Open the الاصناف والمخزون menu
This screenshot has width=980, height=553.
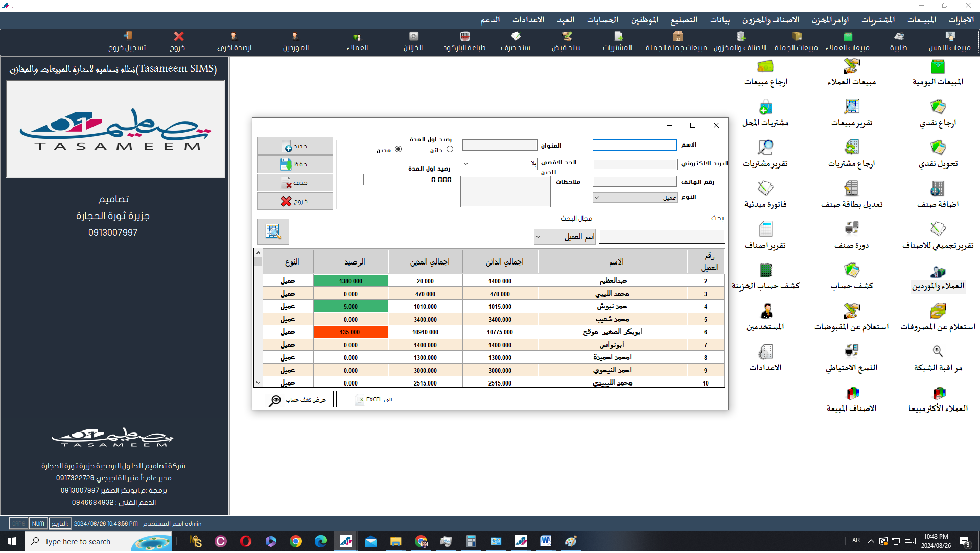click(x=771, y=20)
